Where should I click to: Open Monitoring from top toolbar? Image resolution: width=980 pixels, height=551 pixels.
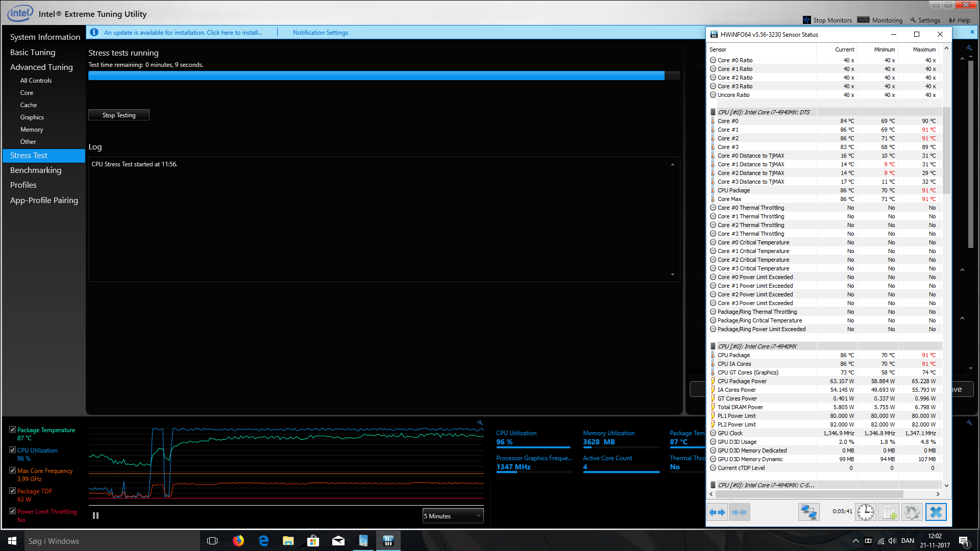pos(880,20)
